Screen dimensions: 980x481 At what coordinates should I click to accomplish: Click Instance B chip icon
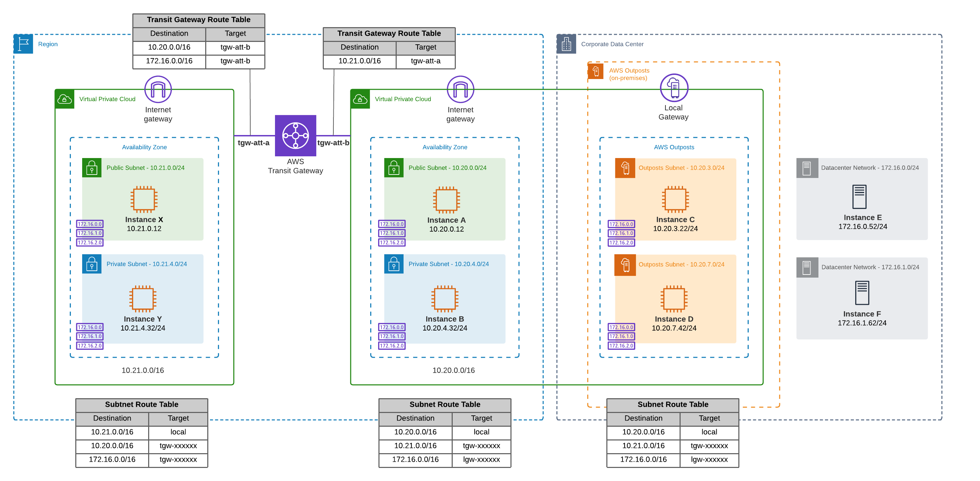pyautogui.click(x=445, y=299)
